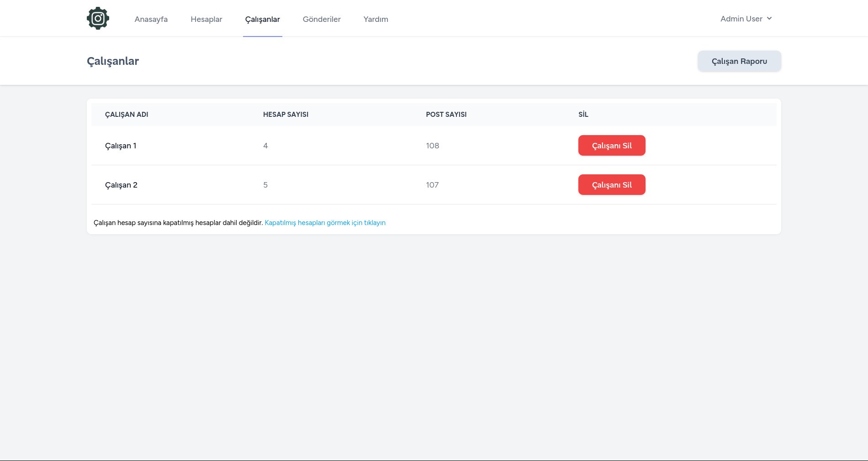This screenshot has width=868, height=461.
Task: Click the SİL column header
Action: coord(583,115)
